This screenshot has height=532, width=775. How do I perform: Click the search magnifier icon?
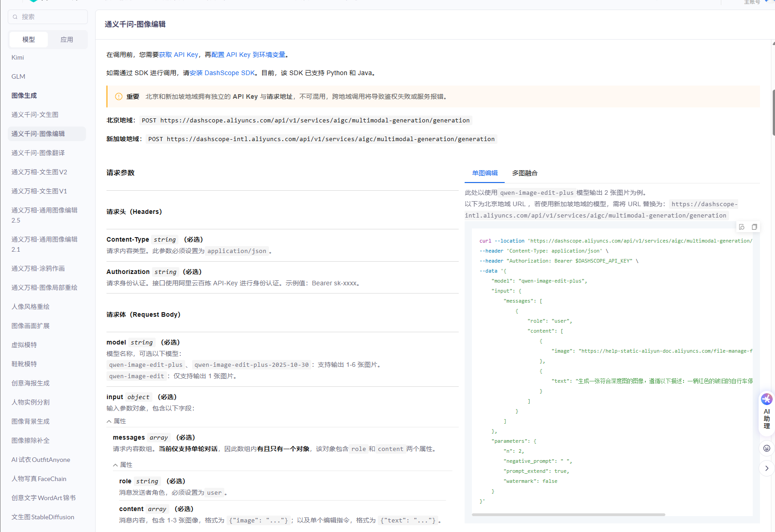tap(15, 17)
